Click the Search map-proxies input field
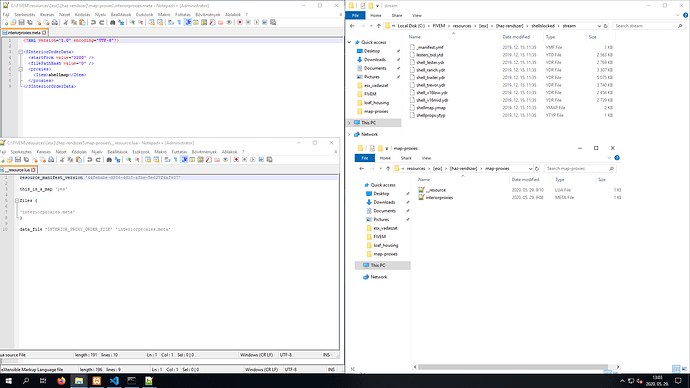The height and width of the screenshot is (388, 690). pyautogui.click(x=580, y=168)
